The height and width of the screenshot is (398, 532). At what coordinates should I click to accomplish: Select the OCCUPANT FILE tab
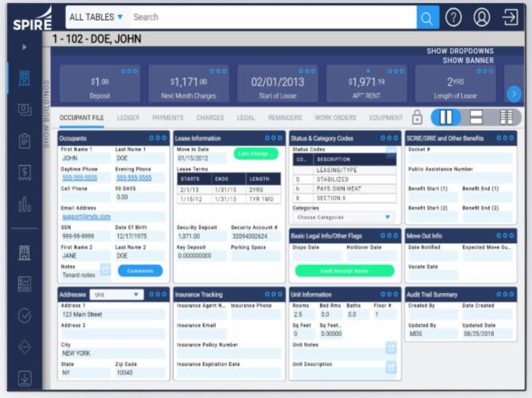click(81, 118)
